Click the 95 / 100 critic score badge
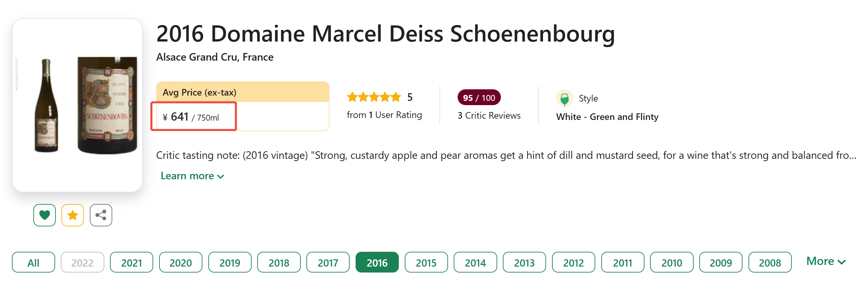The height and width of the screenshot is (289, 868). point(478,98)
